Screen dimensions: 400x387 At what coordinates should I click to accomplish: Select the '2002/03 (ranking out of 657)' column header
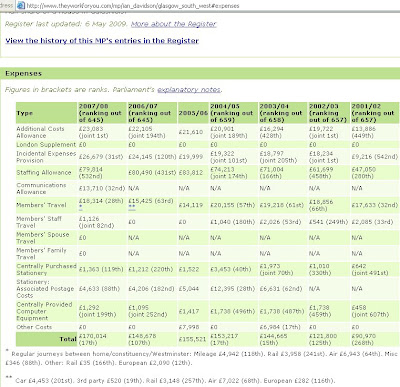point(329,113)
